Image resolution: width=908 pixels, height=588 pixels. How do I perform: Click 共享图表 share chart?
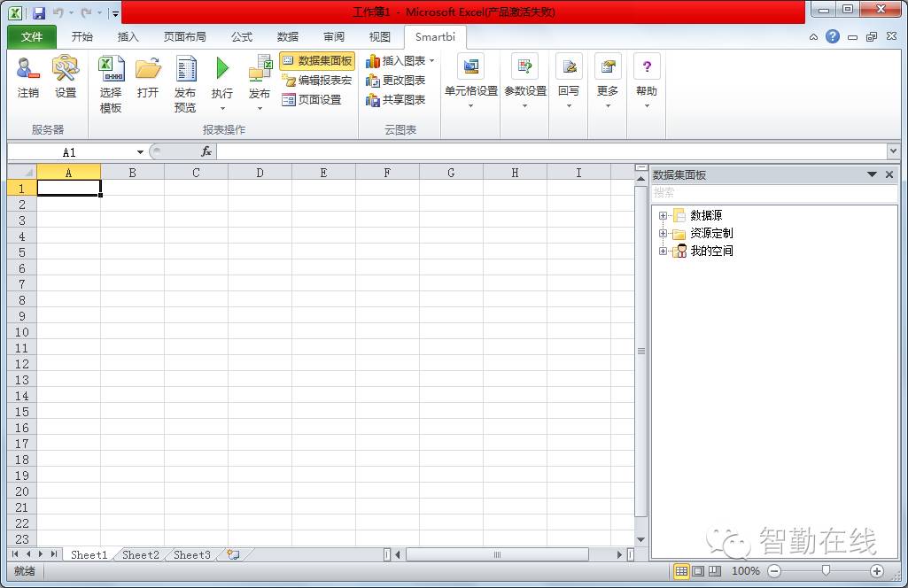396,100
